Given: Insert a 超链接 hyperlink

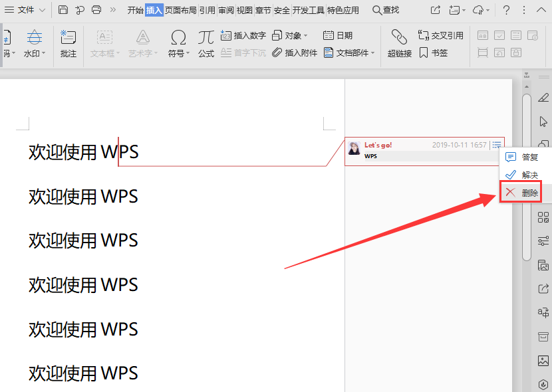Looking at the screenshot, I should tap(400, 44).
